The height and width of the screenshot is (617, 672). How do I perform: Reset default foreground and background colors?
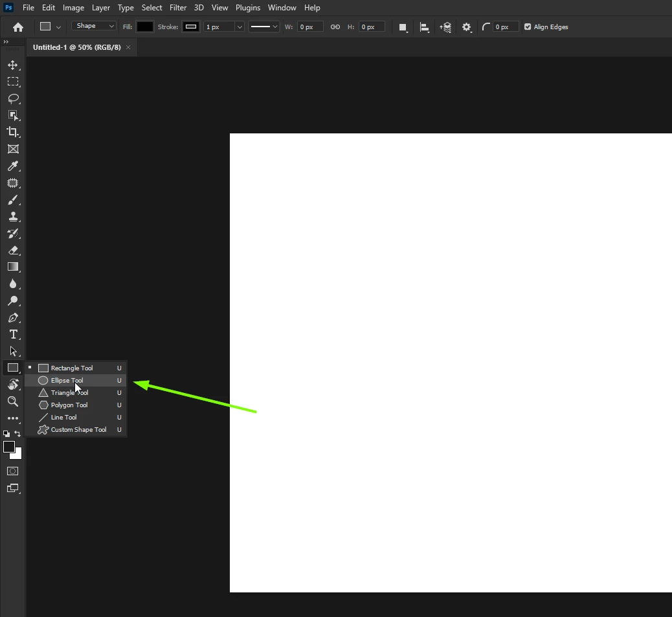(6, 434)
